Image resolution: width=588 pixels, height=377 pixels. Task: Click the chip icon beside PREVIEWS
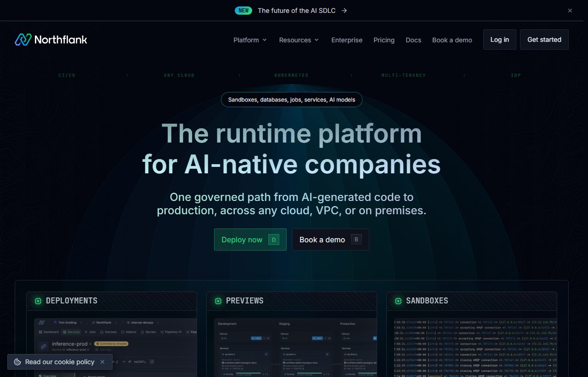click(218, 301)
